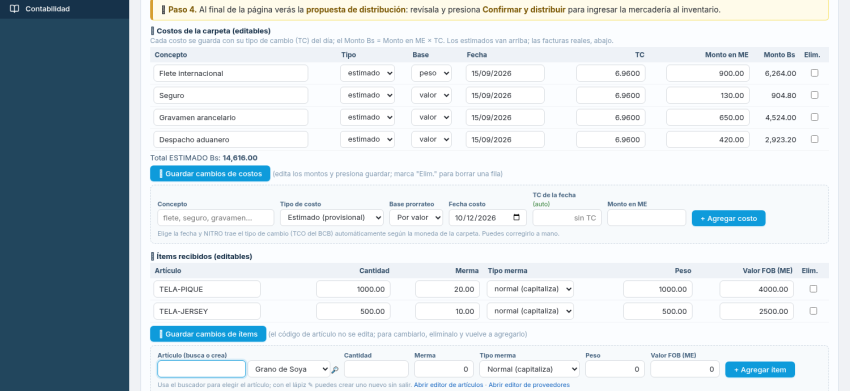Open Grano de Soya article dropdown
The height and width of the screenshot is (391, 850).
[289, 369]
